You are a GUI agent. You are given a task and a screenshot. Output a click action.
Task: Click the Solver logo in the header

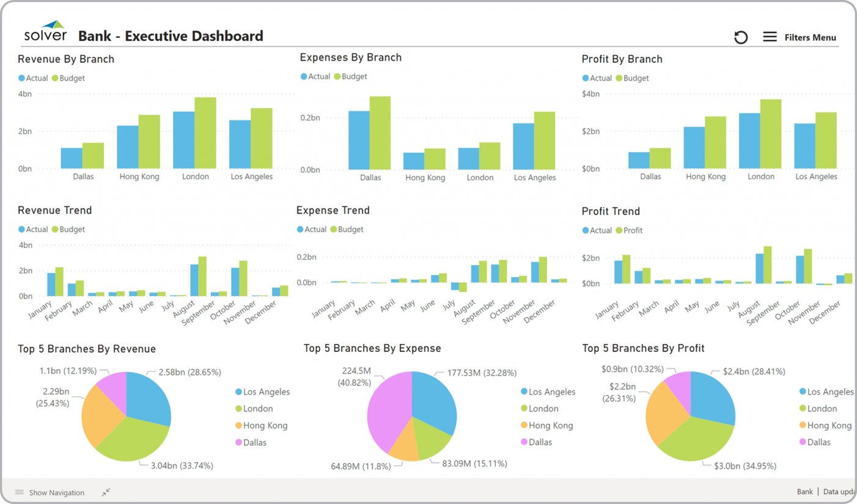45,32
